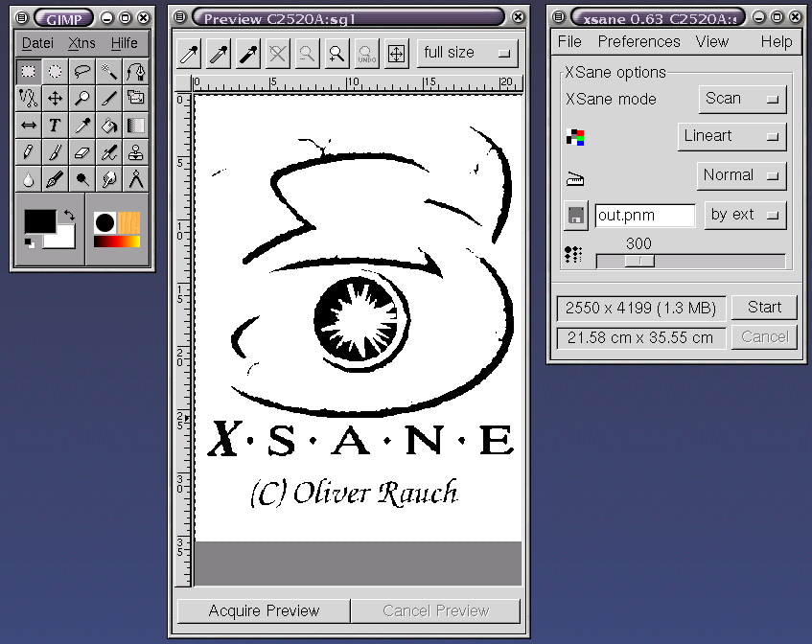Image resolution: width=812 pixels, height=644 pixels.
Task: Open the View menu in xsane
Action: pyautogui.click(x=712, y=41)
